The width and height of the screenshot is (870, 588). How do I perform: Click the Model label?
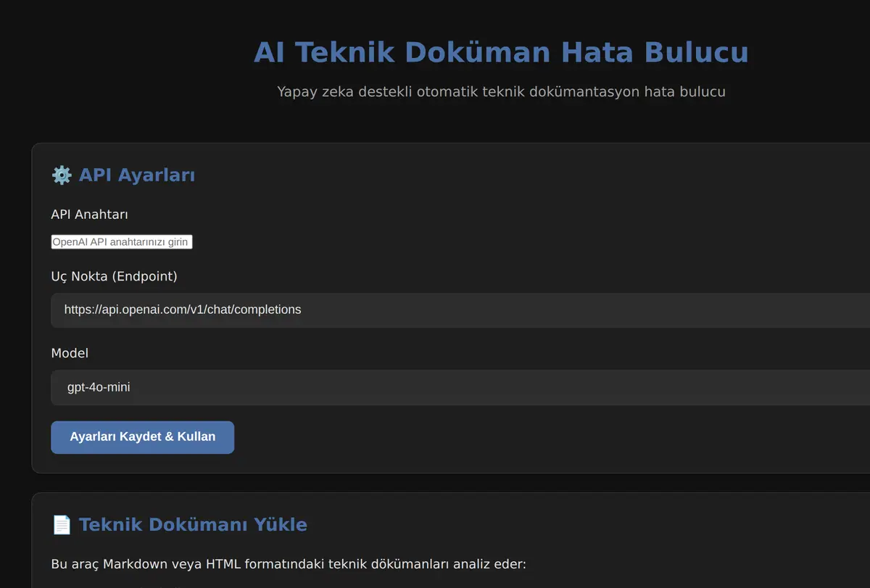click(70, 353)
